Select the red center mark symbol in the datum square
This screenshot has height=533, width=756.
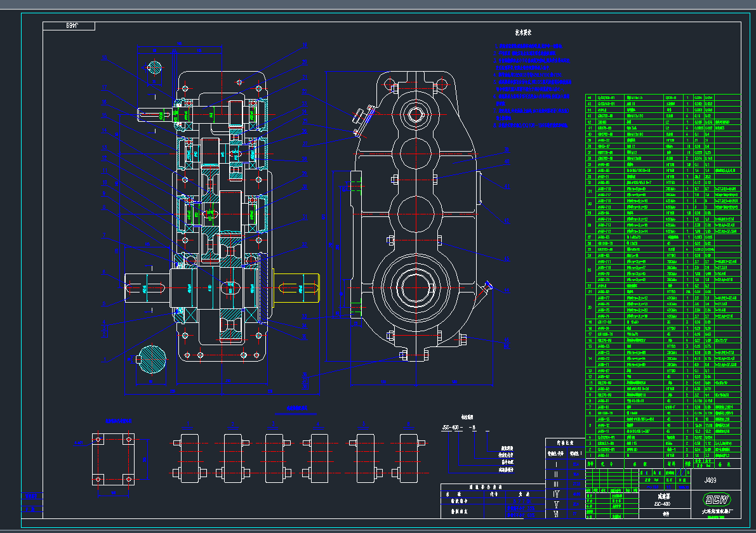(x=98, y=439)
